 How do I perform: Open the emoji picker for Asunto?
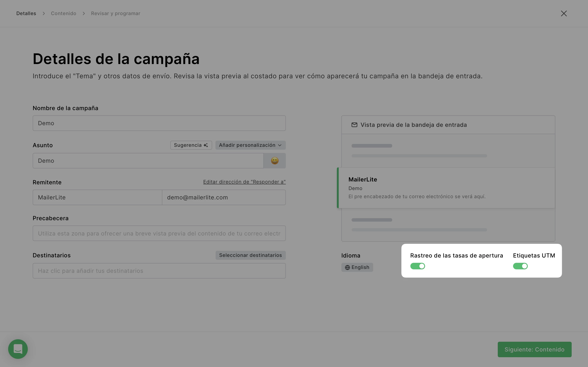coord(275,161)
